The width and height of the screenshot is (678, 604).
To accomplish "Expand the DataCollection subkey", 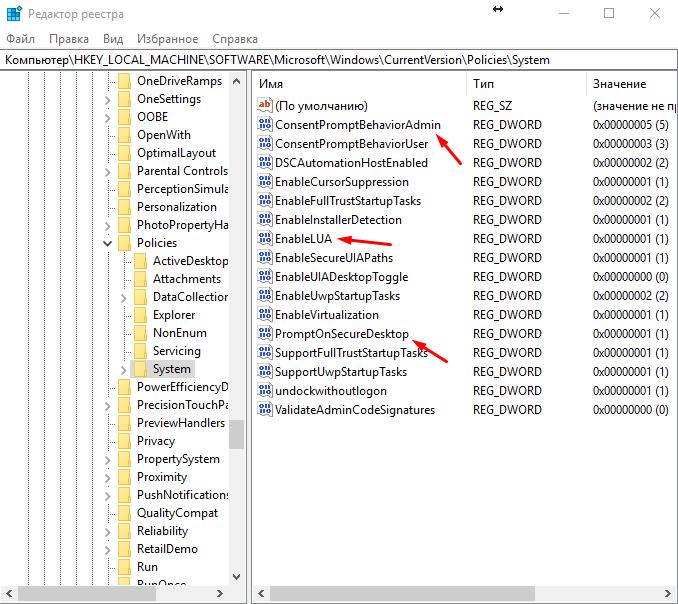I will (124, 297).
